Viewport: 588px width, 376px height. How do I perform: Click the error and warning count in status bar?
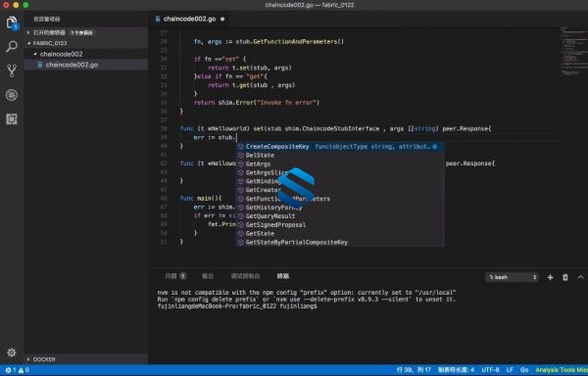coord(18,370)
